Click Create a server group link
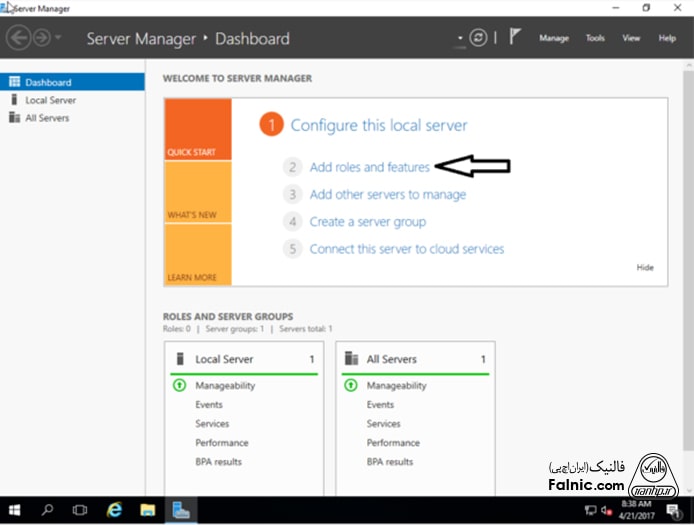The height and width of the screenshot is (525, 694). (367, 221)
